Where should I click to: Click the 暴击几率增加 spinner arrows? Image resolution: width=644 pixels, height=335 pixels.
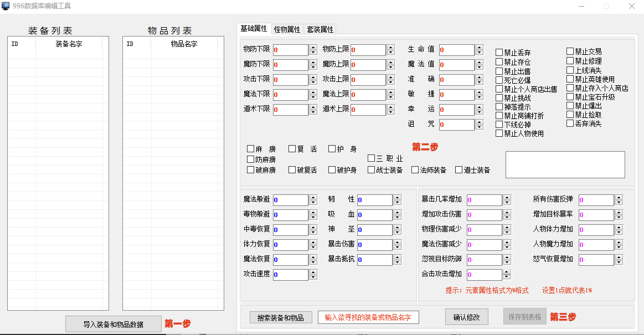tap(507, 200)
